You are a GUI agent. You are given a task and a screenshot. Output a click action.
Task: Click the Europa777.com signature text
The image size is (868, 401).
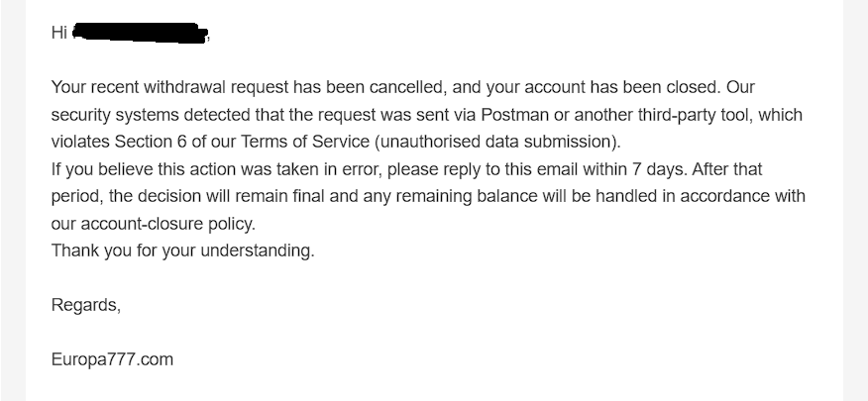(112, 359)
